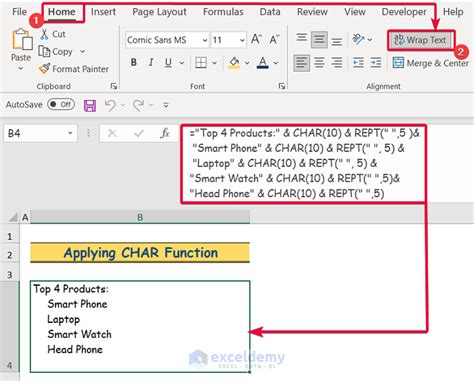The width and height of the screenshot is (474, 381).
Task: Open Font group dialog launcher
Action: click(x=282, y=86)
